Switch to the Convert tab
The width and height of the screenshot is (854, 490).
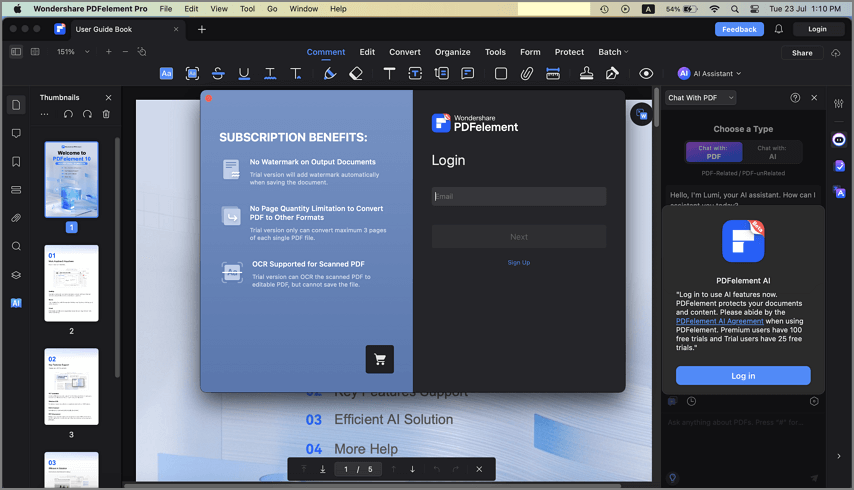tap(405, 52)
